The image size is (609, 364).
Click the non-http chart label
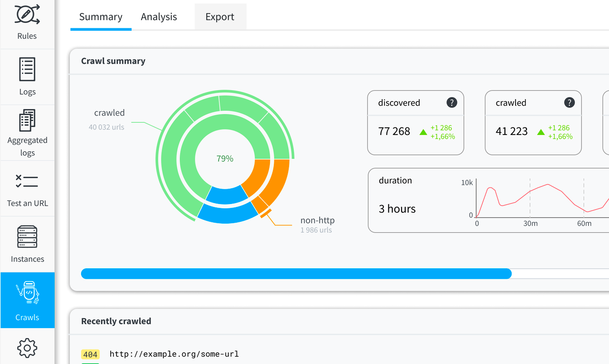(x=317, y=220)
